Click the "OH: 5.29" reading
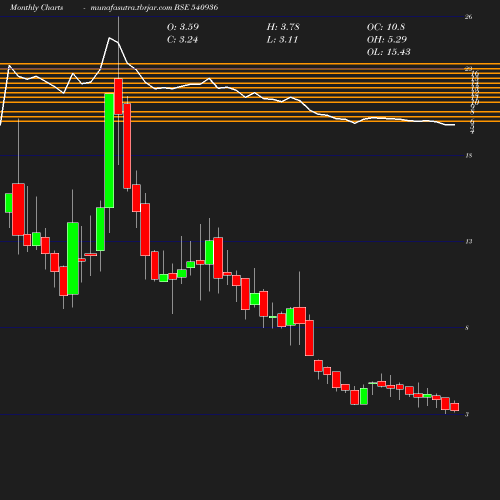 pos(387,39)
